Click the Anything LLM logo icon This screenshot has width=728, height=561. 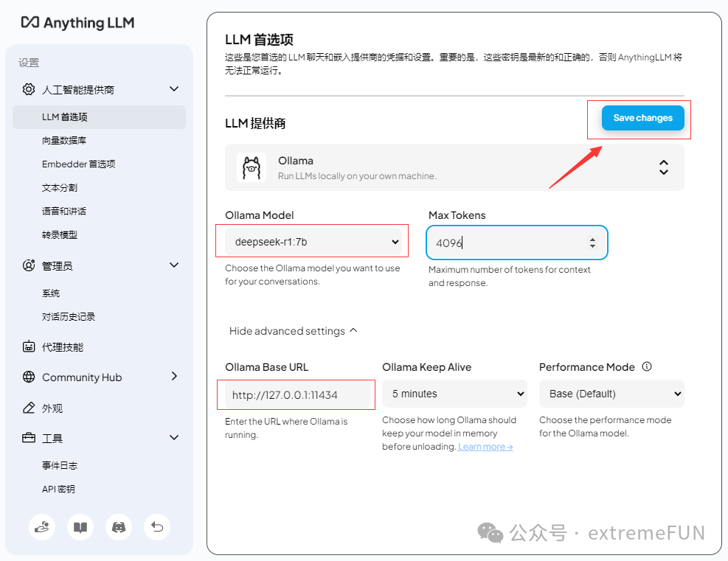click(30, 22)
